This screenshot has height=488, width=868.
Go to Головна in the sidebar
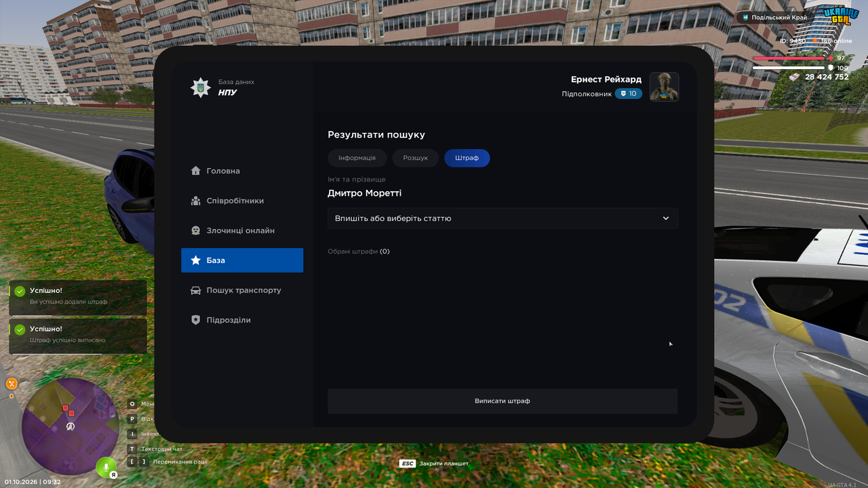point(242,171)
